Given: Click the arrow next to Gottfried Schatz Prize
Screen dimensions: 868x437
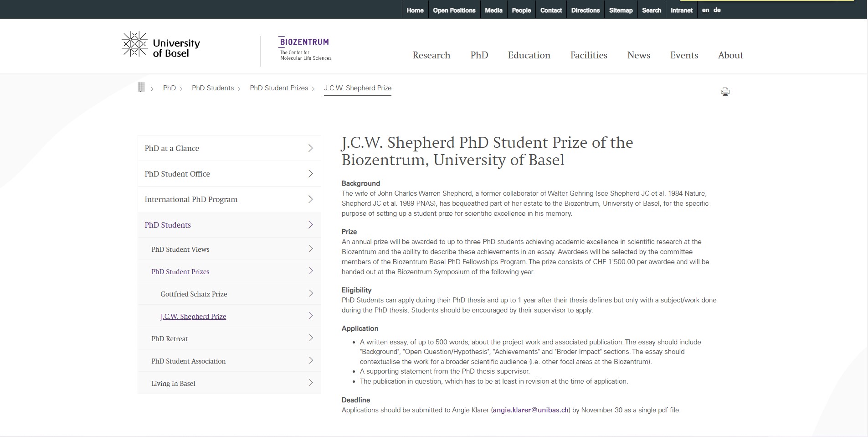Looking at the screenshot, I should (311, 293).
